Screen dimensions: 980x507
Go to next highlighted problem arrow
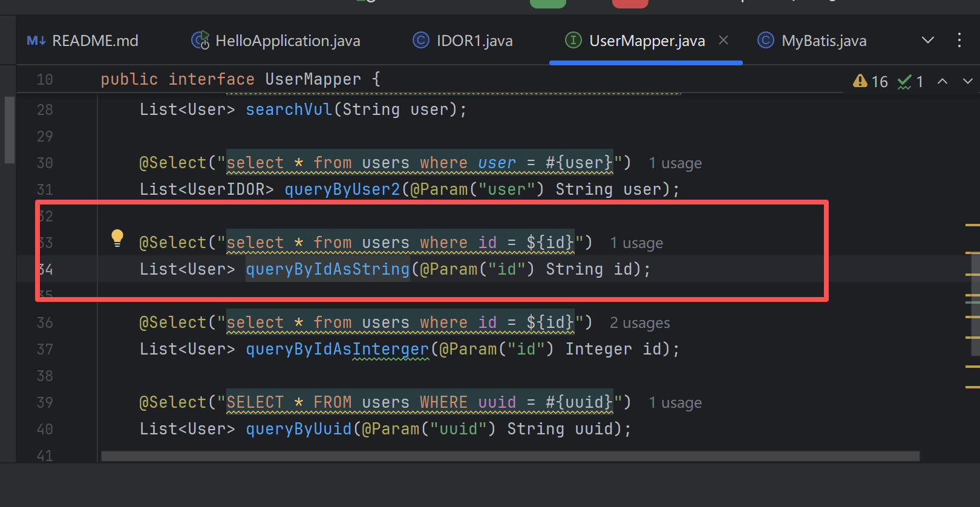[x=968, y=81]
